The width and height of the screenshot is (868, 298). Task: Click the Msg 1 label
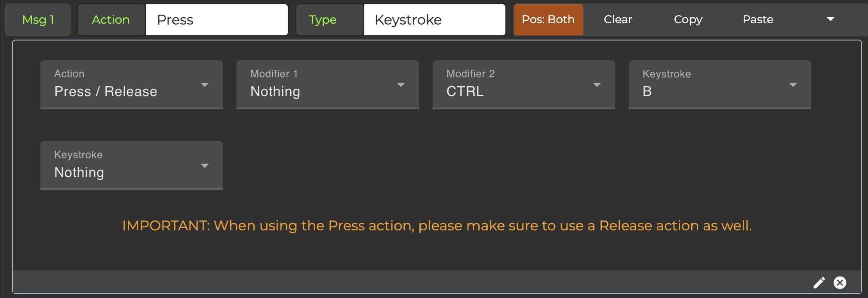38,20
